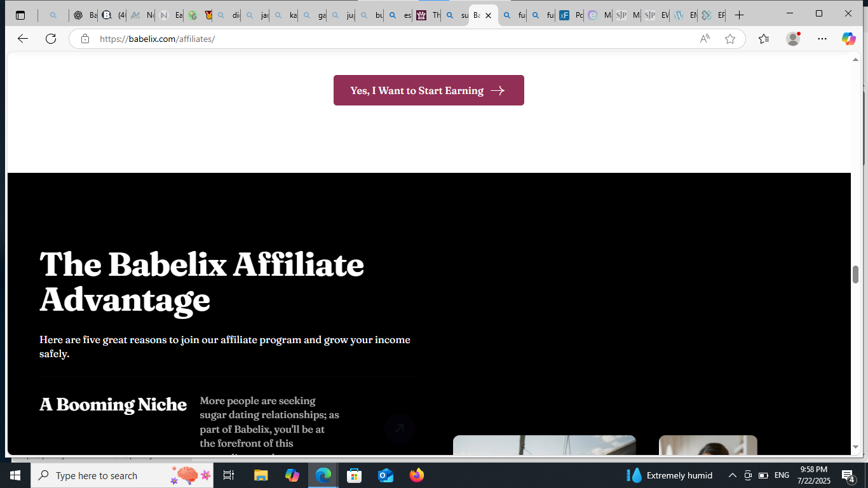Screen dimensions: 868x488
Task: Click the ENG language indicator
Action: [782, 475]
